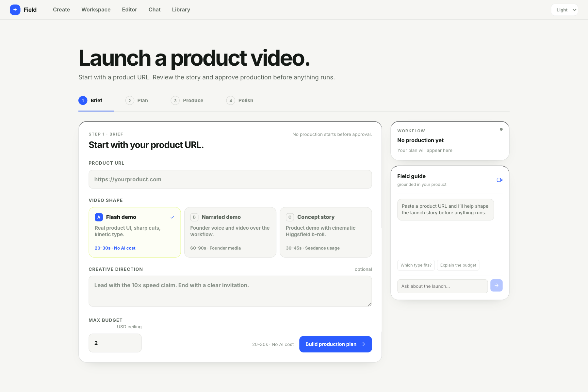Go to the Editor page
The height and width of the screenshot is (392, 588).
pos(129,10)
